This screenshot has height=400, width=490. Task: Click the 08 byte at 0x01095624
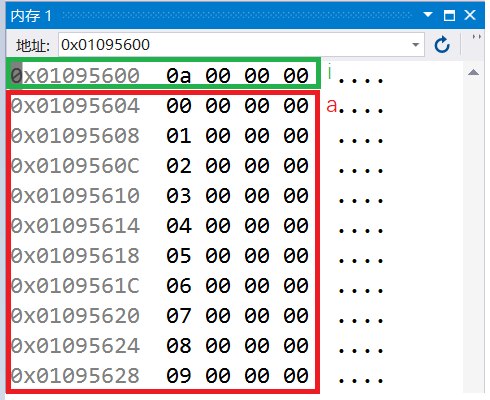click(179, 346)
